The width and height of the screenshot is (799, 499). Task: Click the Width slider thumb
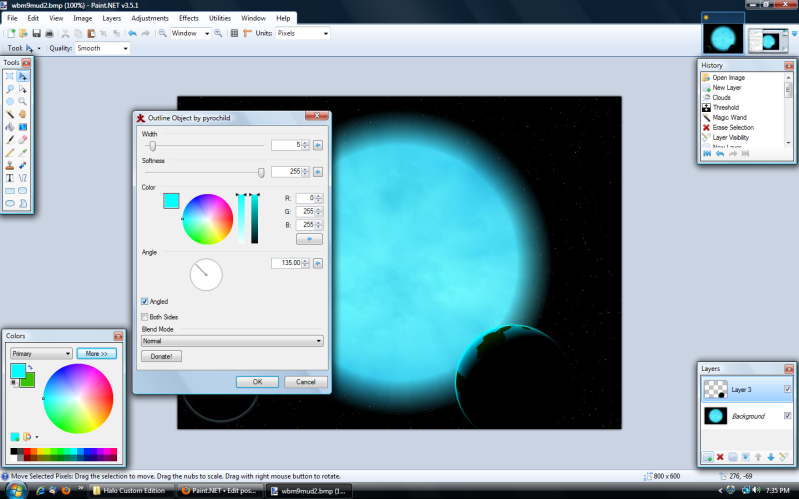point(152,146)
